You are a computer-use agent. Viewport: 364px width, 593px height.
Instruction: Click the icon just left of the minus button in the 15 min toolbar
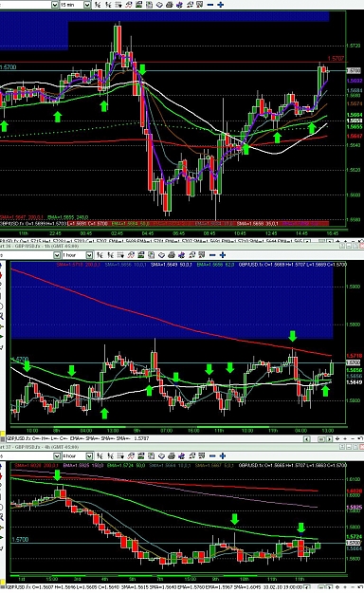tap(200, 5)
